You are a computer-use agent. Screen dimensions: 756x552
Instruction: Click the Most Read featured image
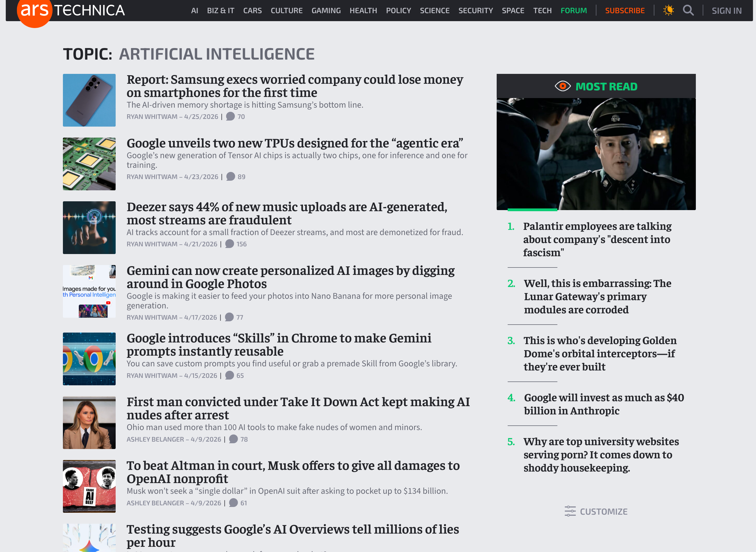pyautogui.click(x=596, y=154)
